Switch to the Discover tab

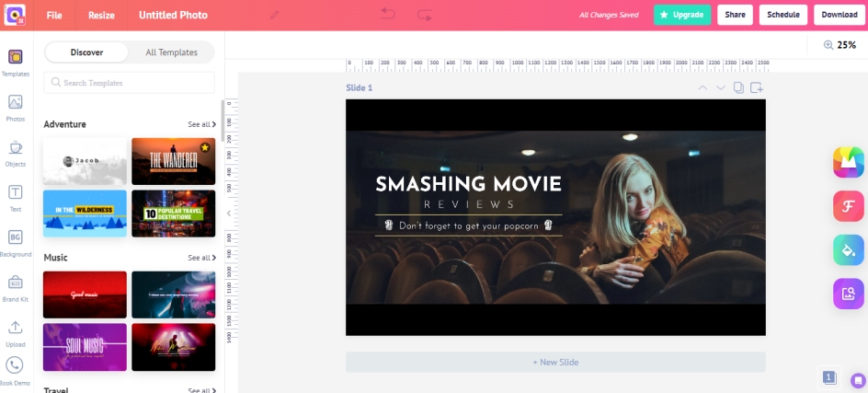86,52
